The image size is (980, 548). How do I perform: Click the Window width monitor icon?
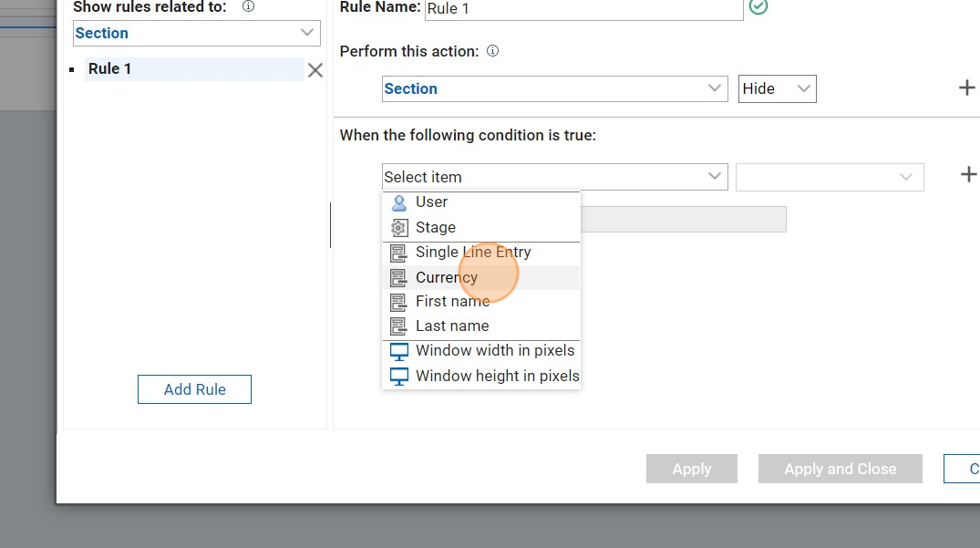tap(398, 351)
